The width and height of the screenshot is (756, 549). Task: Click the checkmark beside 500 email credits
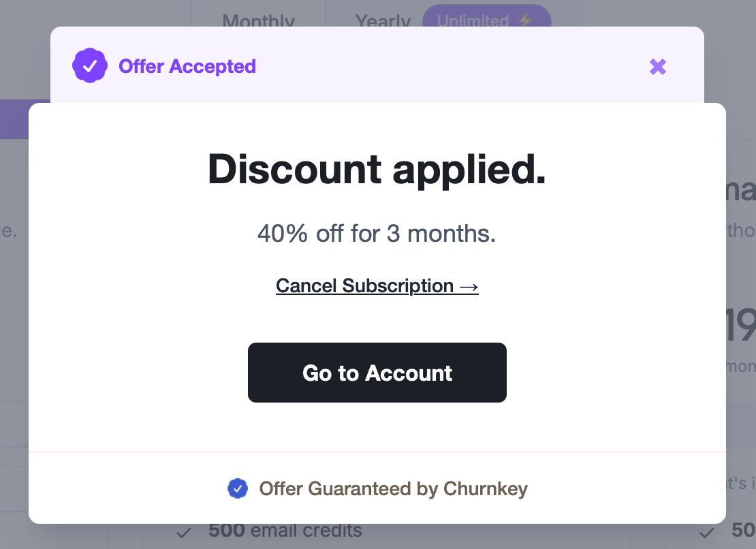(x=183, y=533)
